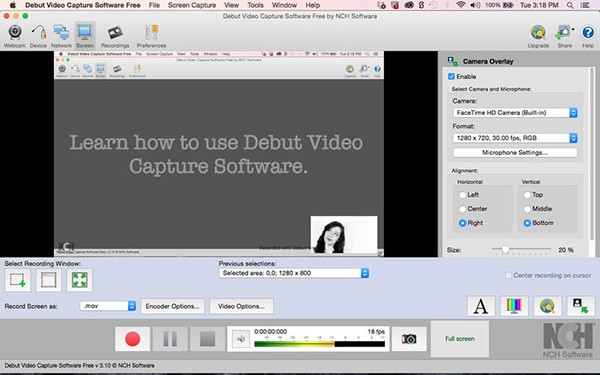
Task: Open the .mov record format dropdown
Action: pos(108,306)
